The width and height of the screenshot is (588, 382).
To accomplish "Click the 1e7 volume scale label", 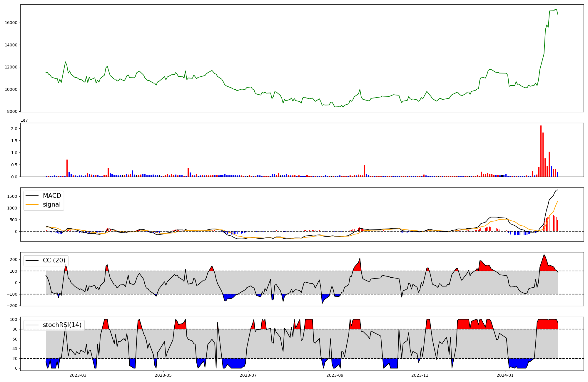I will click(x=24, y=120).
